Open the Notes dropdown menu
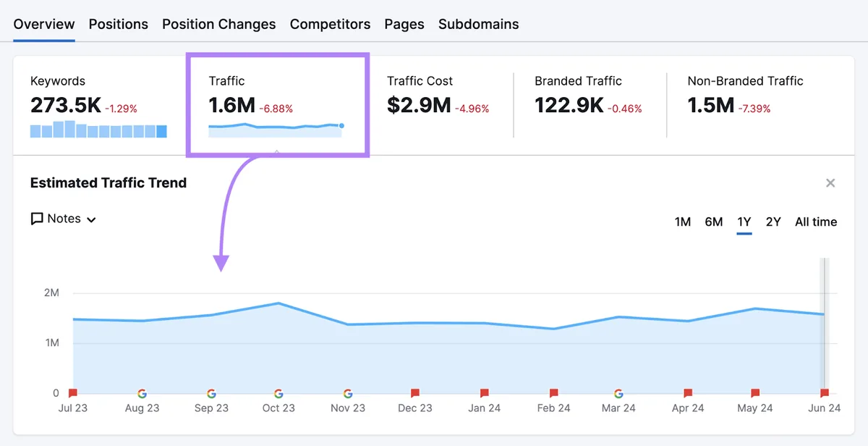The height and width of the screenshot is (446, 868). (x=64, y=219)
